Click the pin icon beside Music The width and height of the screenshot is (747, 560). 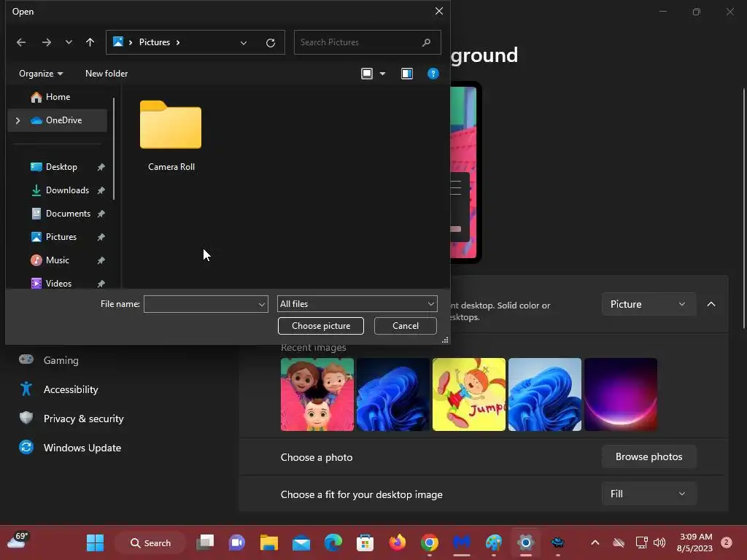pyautogui.click(x=101, y=260)
